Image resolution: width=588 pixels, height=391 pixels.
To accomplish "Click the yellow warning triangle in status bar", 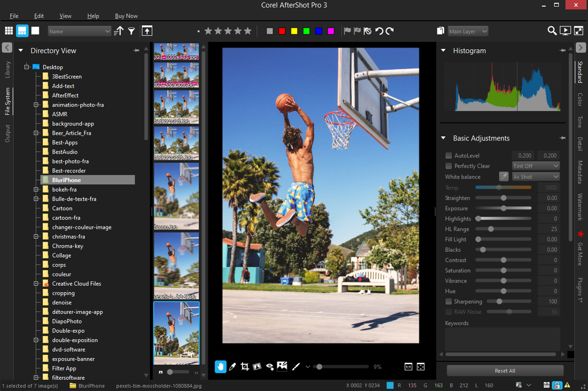I will (x=567, y=384).
